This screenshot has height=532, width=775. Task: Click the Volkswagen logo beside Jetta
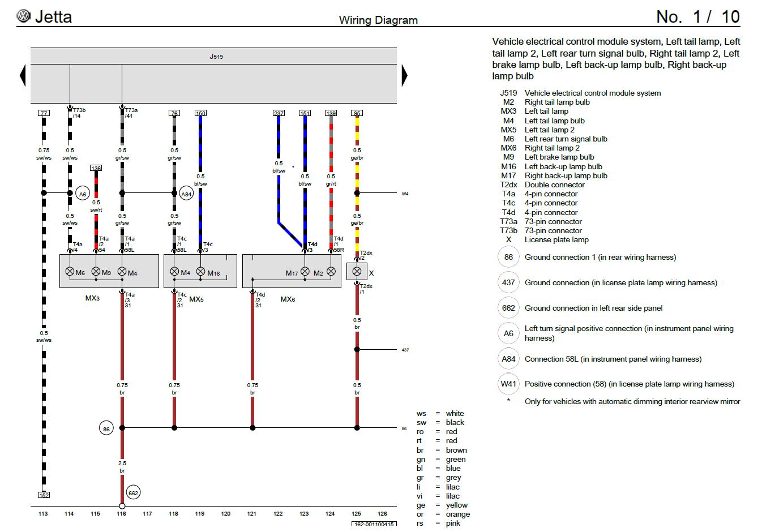pos(23,16)
